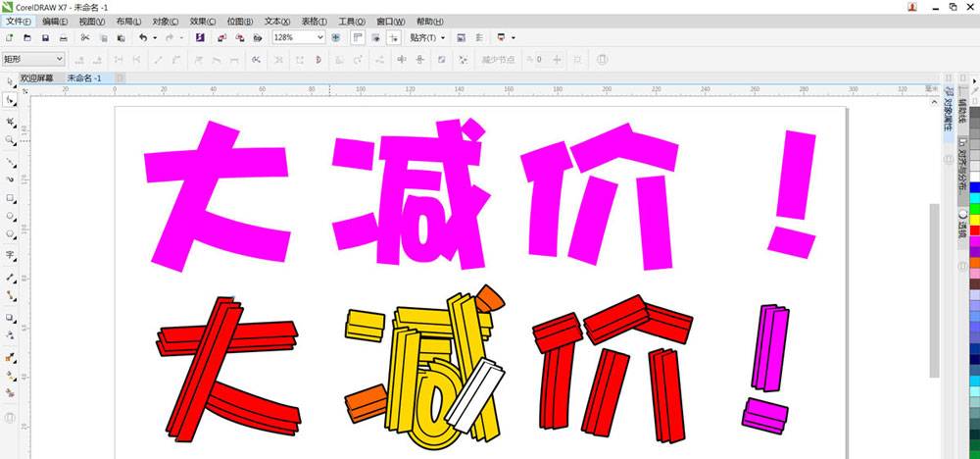Click the Save icon in toolbar
The image size is (980, 459).
pyautogui.click(x=46, y=37)
